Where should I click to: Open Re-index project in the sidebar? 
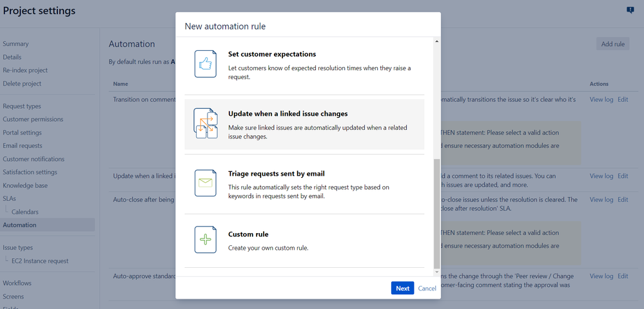point(25,70)
